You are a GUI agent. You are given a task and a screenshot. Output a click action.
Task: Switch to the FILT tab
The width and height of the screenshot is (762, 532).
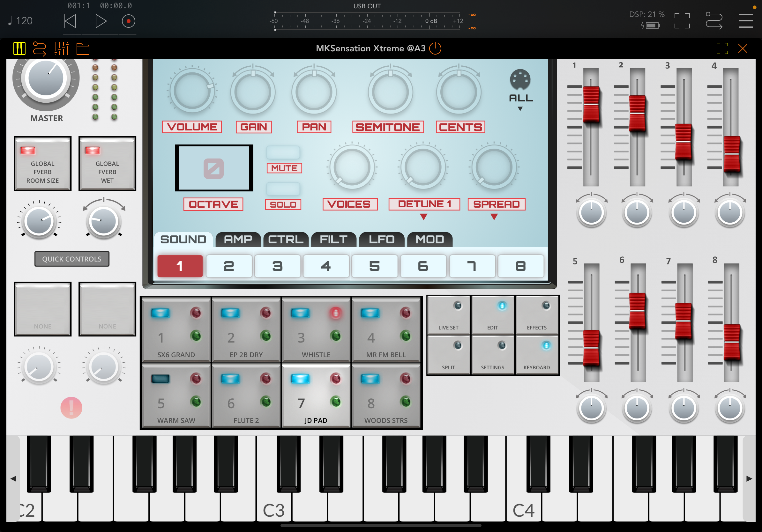tap(333, 240)
